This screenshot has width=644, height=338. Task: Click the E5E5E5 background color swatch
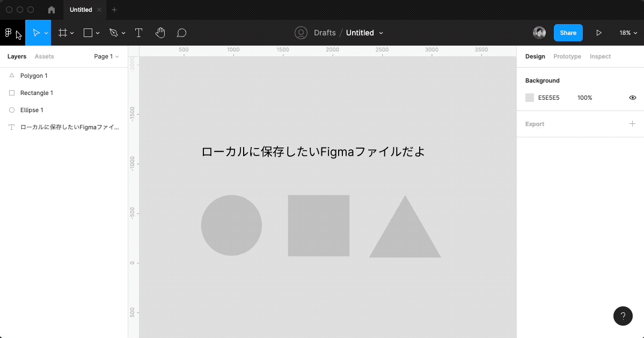[530, 98]
